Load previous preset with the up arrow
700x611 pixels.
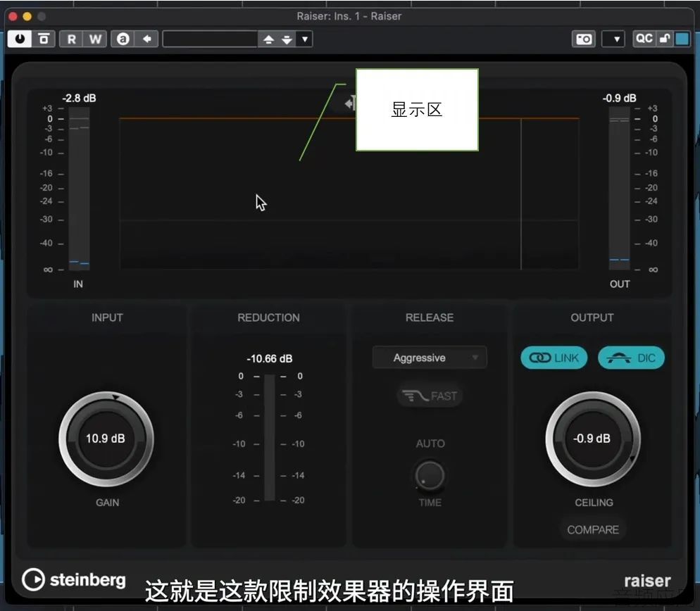268,39
